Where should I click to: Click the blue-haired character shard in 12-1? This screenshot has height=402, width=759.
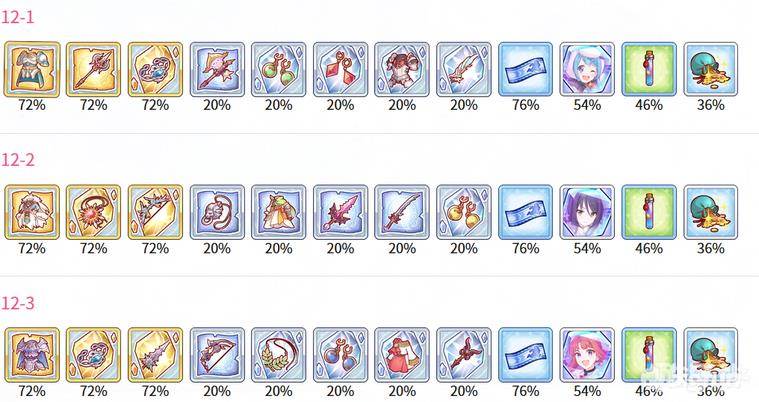(587, 69)
